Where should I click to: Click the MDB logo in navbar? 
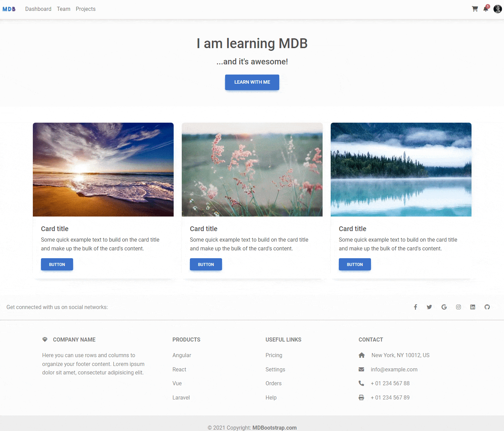(x=9, y=9)
